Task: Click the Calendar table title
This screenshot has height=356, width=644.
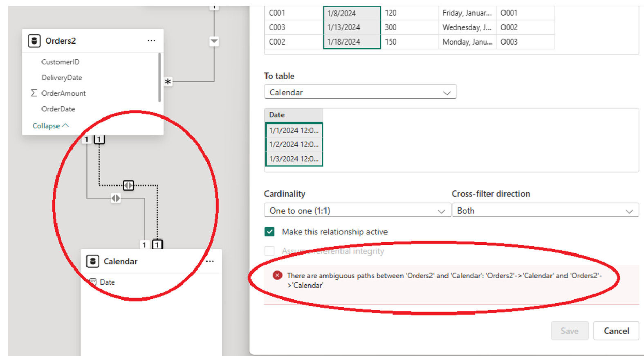Action: coord(121,261)
